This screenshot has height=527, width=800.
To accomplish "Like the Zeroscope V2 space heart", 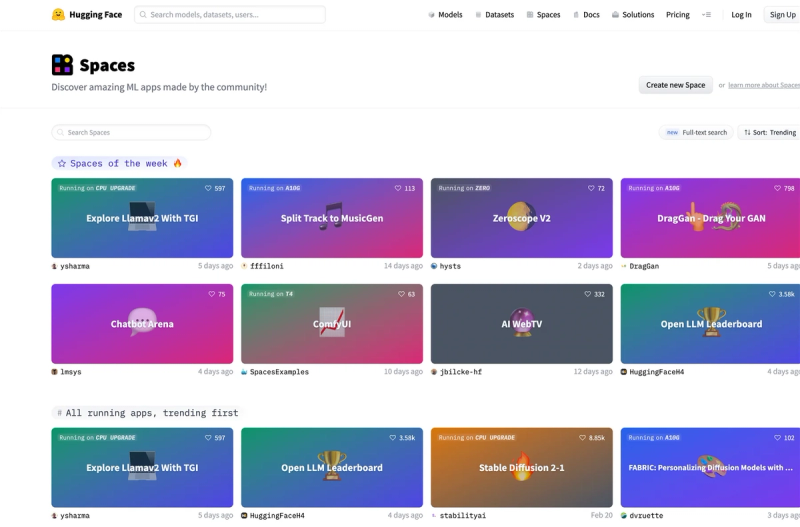I will tap(591, 188).
